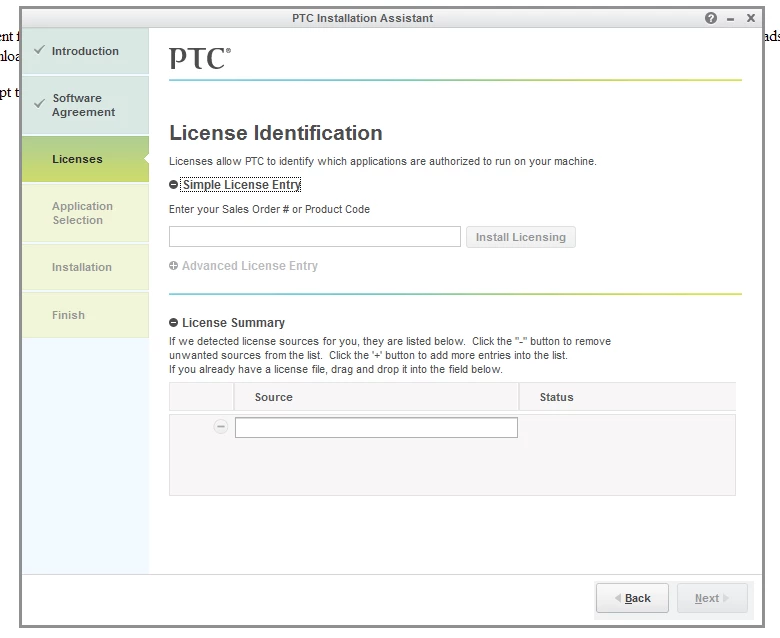Open the help question mark icon

tap(711, 18)
